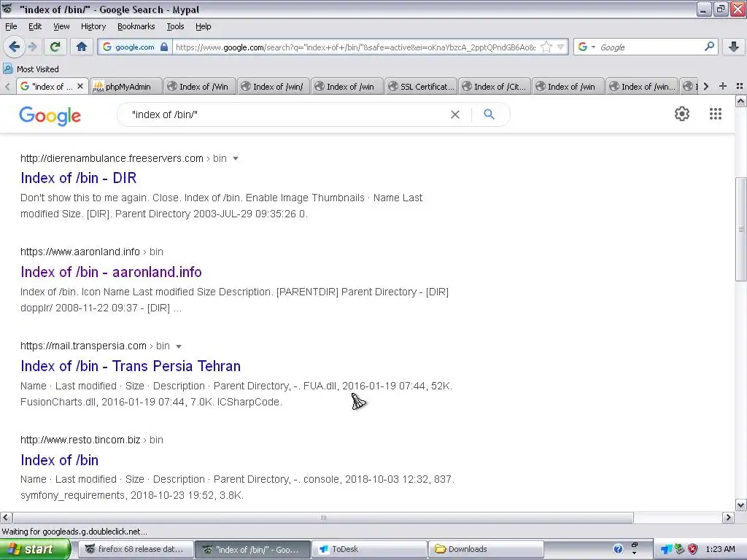This screenshot has width=747, height=560.
Task: Open the list all tabs button
Action: [740, 86]
